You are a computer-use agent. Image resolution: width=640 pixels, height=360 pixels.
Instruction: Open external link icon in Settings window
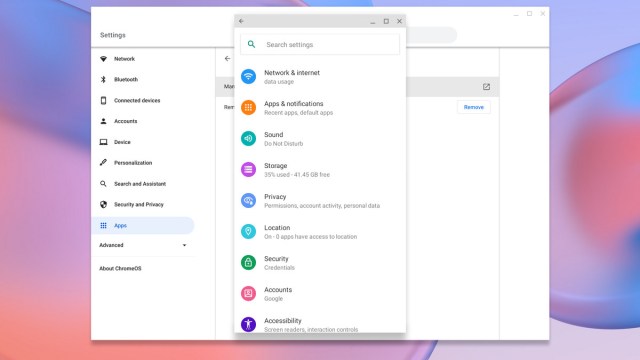tap(486, 87)
